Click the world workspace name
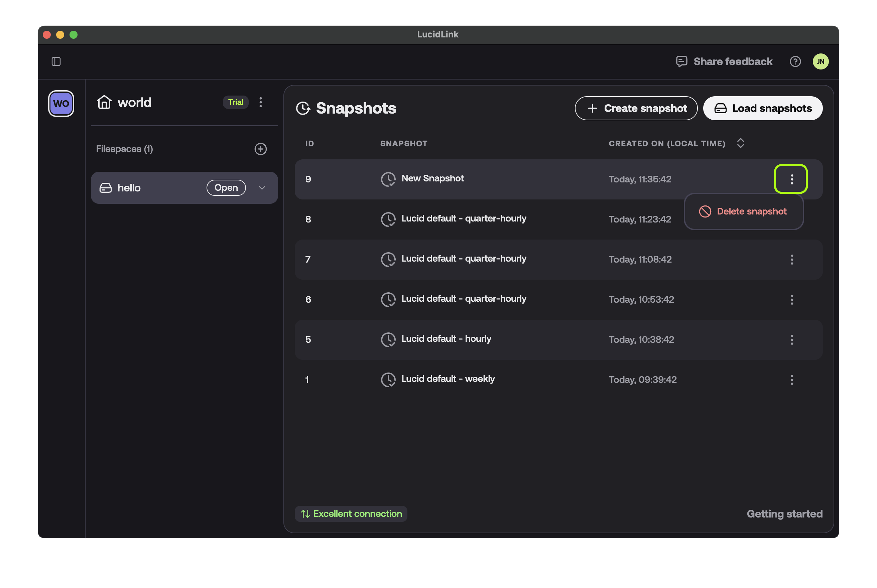The height and width of the screenshot is (588, 877). pyautogui.click(x=135, y=102)
